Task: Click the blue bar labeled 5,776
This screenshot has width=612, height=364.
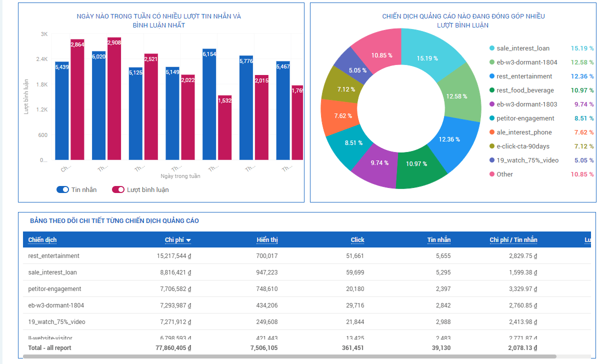Action: pos(246,107)
